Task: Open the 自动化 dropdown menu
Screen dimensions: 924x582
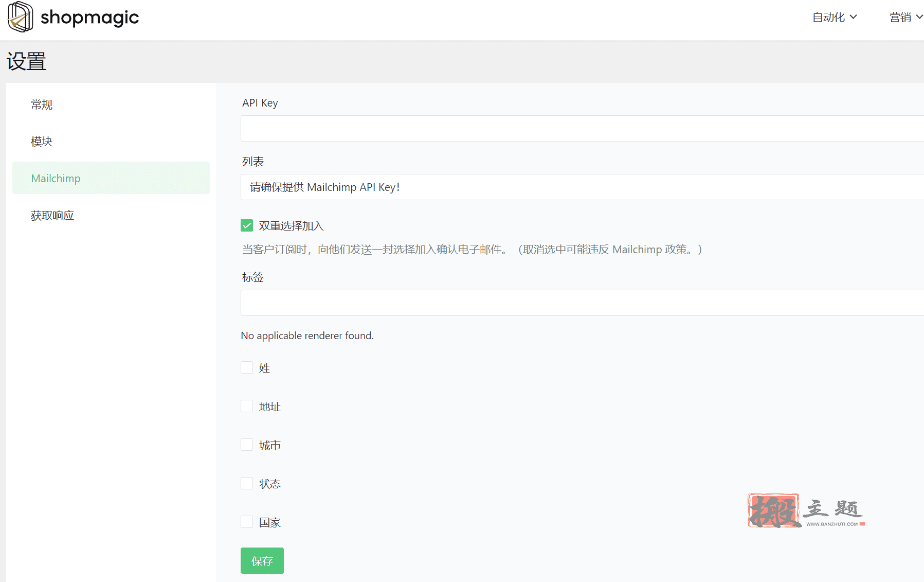Action: 835,17
